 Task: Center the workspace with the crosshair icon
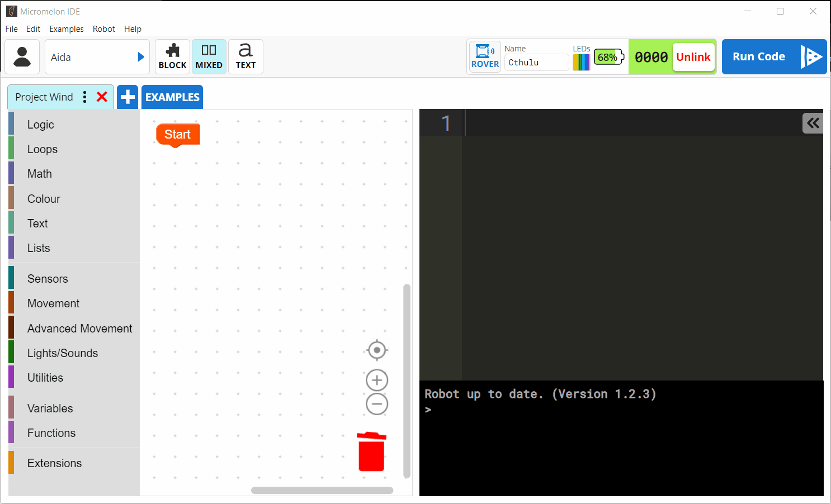click(x=377, y=350)
